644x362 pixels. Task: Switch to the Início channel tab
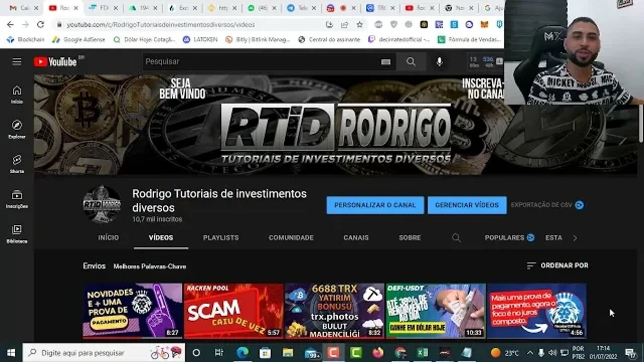pos(108,238)
